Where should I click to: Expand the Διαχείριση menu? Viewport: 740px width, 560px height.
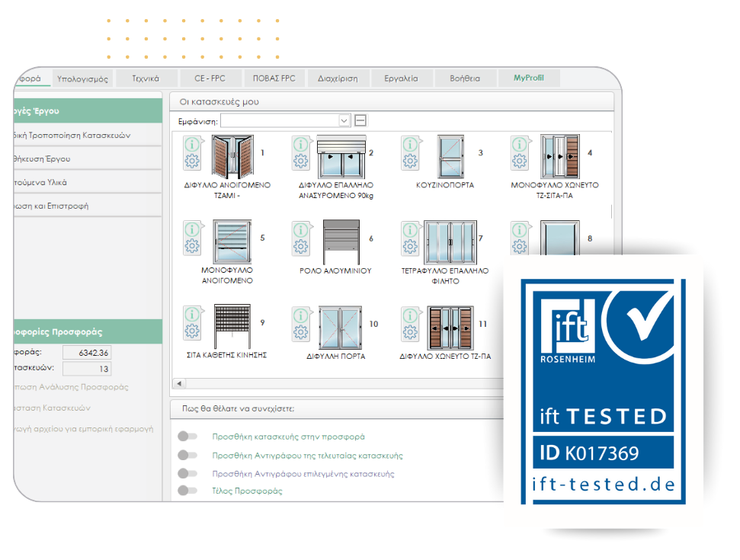[338, 78]
